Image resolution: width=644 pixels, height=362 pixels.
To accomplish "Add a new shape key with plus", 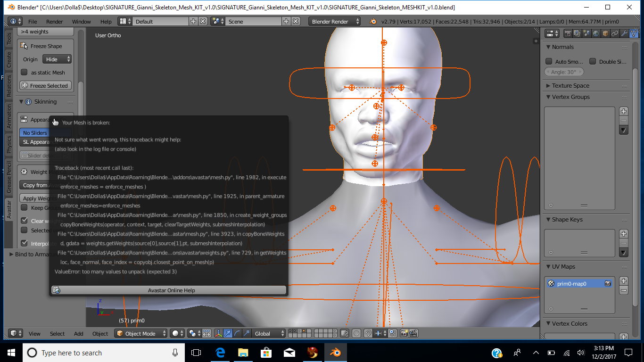I will [x=624, y=234].
